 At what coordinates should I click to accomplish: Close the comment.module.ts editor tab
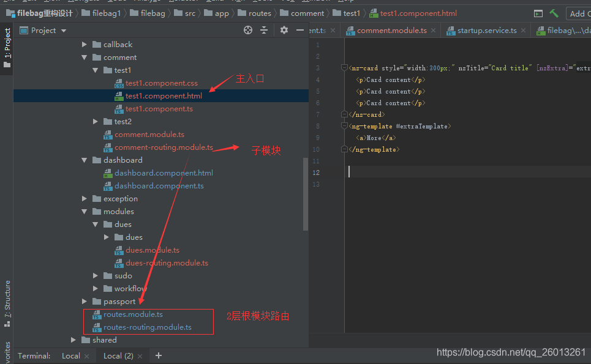(434, 31)
